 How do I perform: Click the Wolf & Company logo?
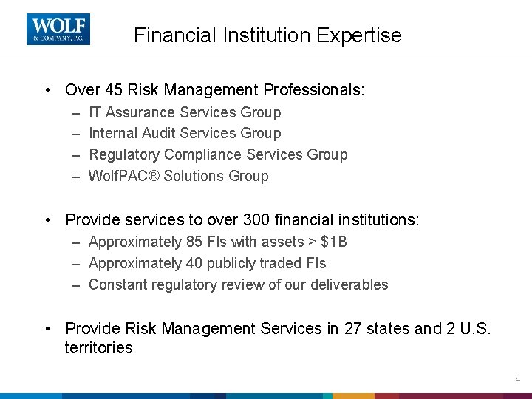[x=58, y=29]
